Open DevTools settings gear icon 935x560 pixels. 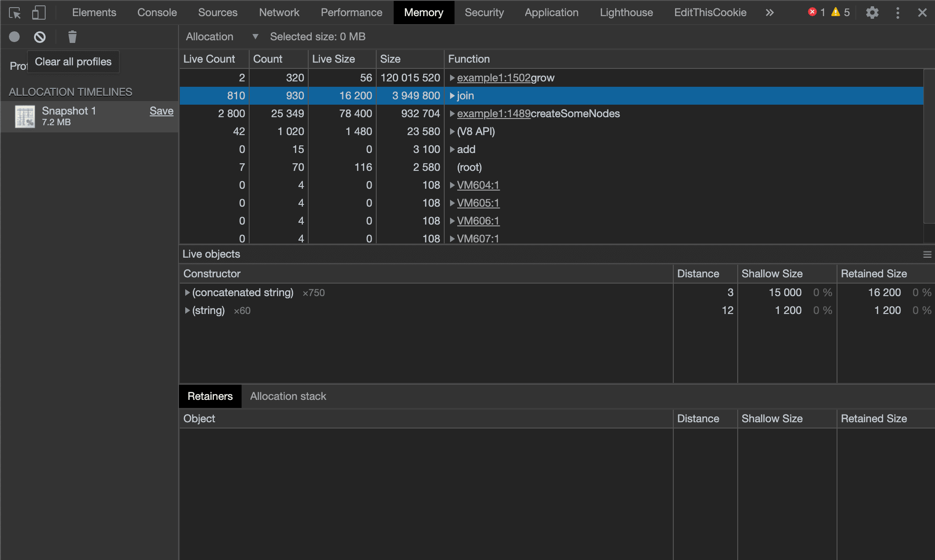pyautogui.click(x=872, y=13)
